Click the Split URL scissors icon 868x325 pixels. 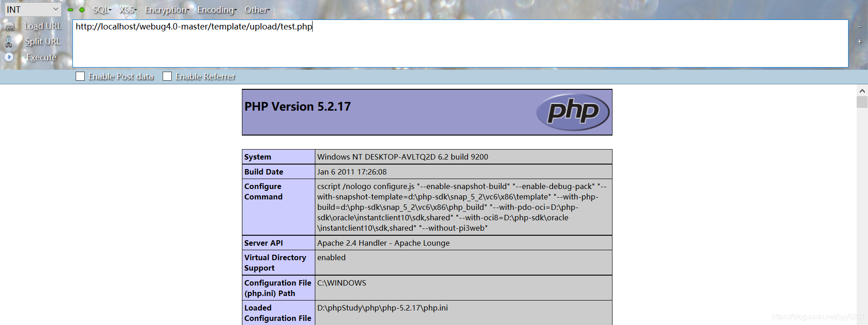coord(9,42)
